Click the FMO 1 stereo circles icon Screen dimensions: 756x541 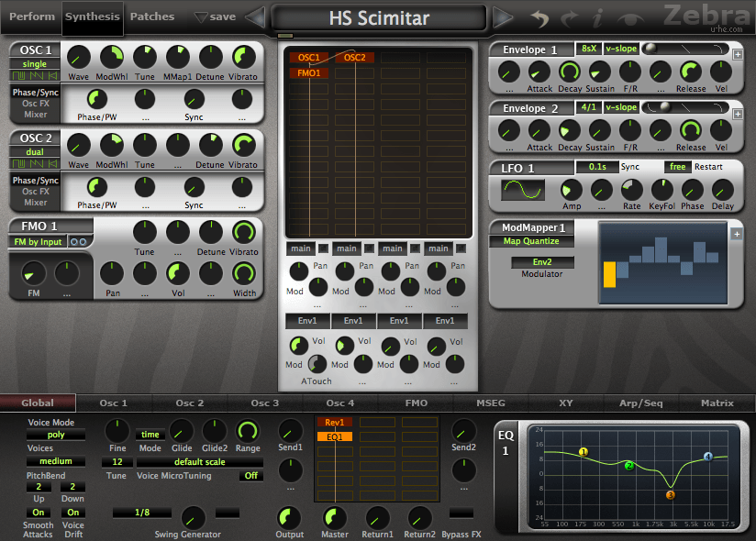[79, 242]
